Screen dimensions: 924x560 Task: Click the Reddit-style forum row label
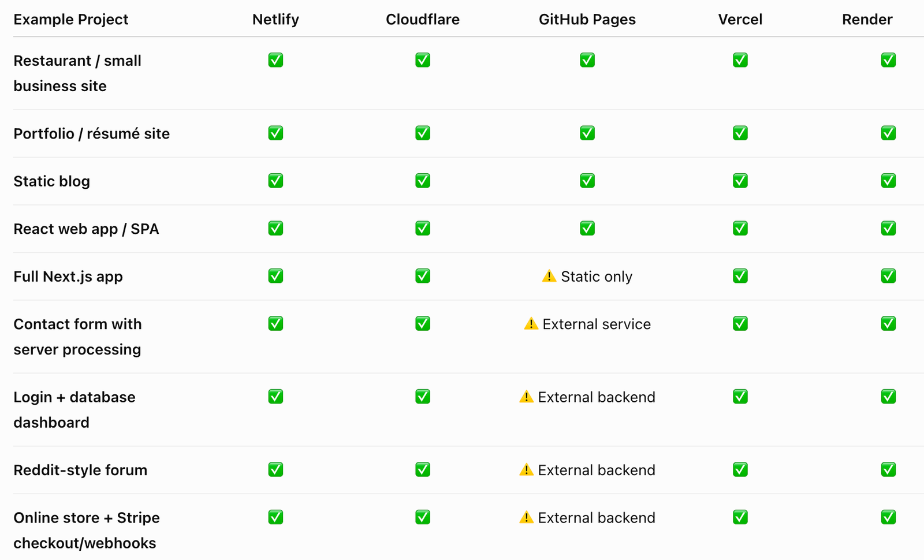tap(80, 470)
